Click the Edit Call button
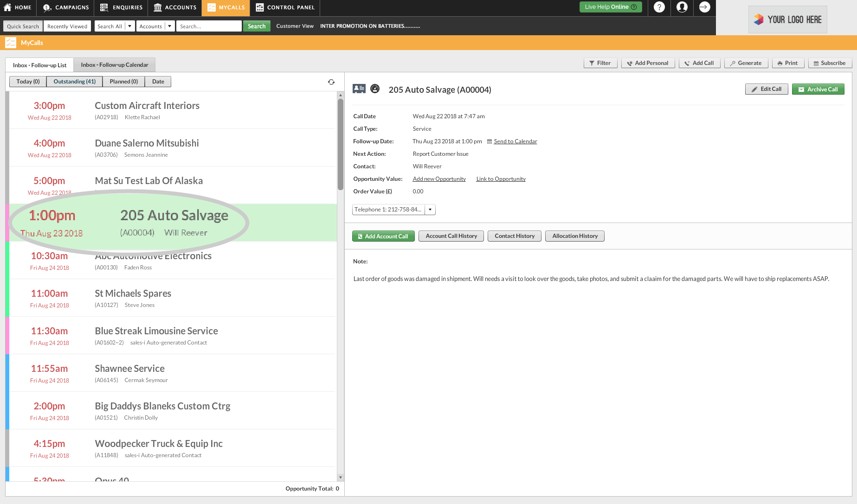 pyautogui.click(x=767, y=89)
